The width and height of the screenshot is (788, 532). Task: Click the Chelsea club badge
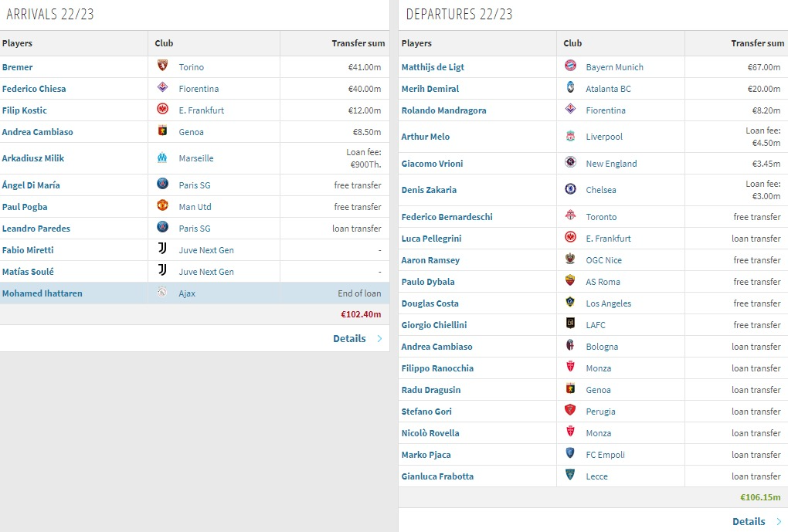[570, 190]
